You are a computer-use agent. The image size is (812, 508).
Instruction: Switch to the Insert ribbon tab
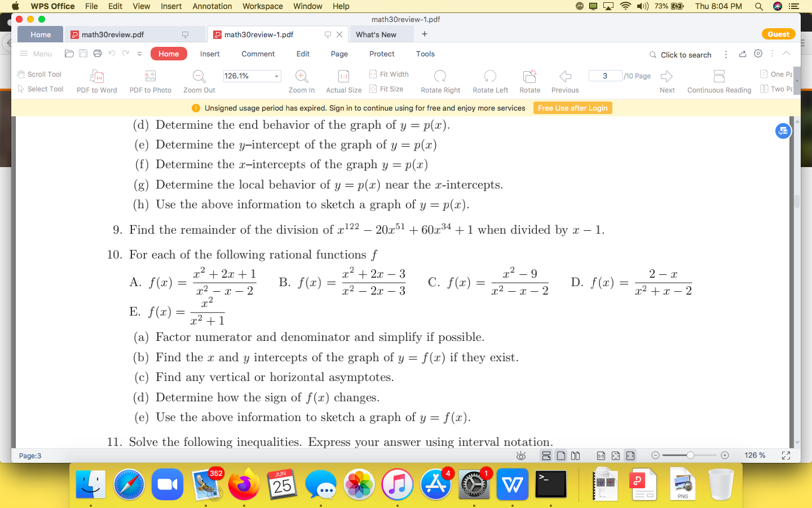tap(209, 54)
